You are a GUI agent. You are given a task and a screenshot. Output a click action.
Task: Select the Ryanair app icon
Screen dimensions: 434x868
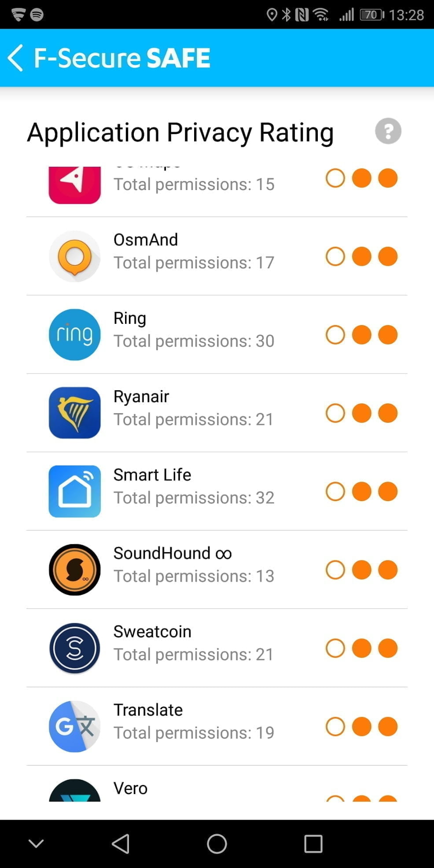tap(74, 413)
